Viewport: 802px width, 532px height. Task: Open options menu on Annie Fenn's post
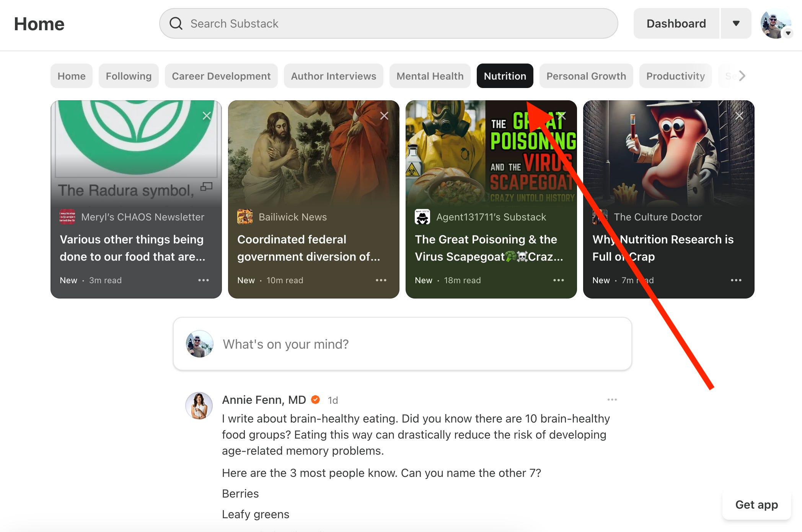pos(612,400)
